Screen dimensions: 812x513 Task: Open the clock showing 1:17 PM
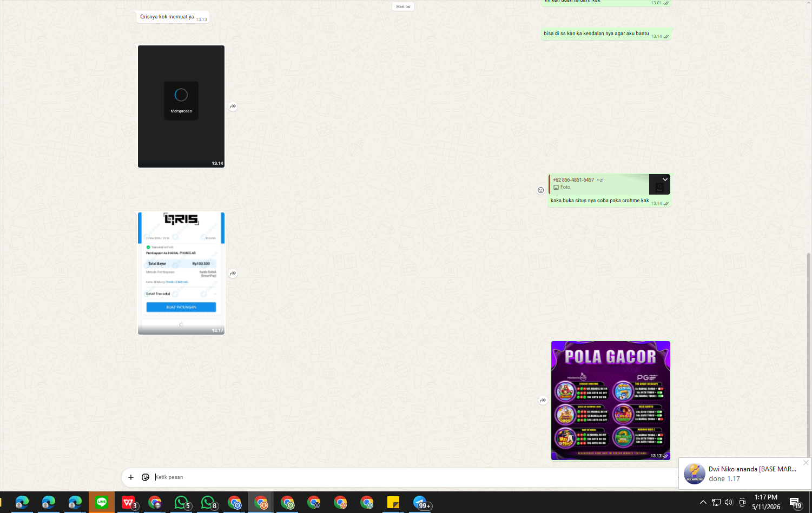[766, 502]
